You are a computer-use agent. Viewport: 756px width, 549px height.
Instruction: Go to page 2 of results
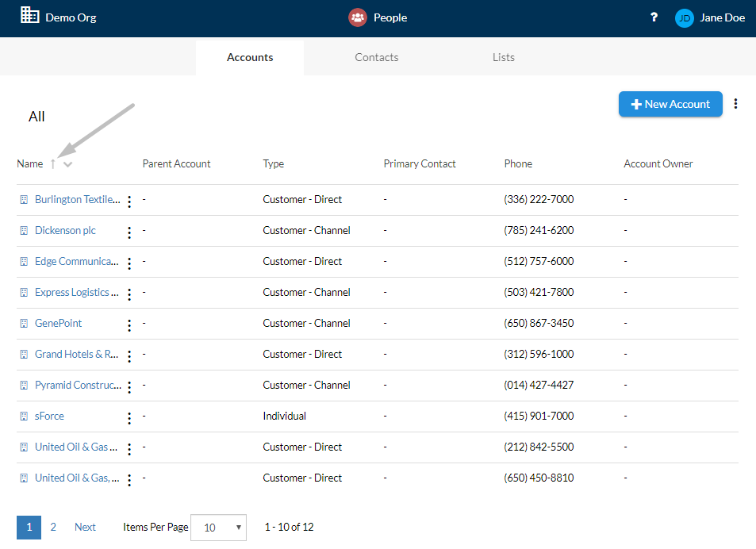tap(53, 527)
